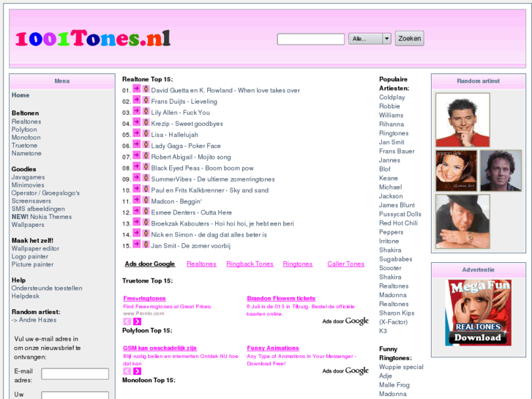The image size is (532, 399).
Task: Click the arrow icon next to Lady Gaga - Poker Face
Action: 136,144
